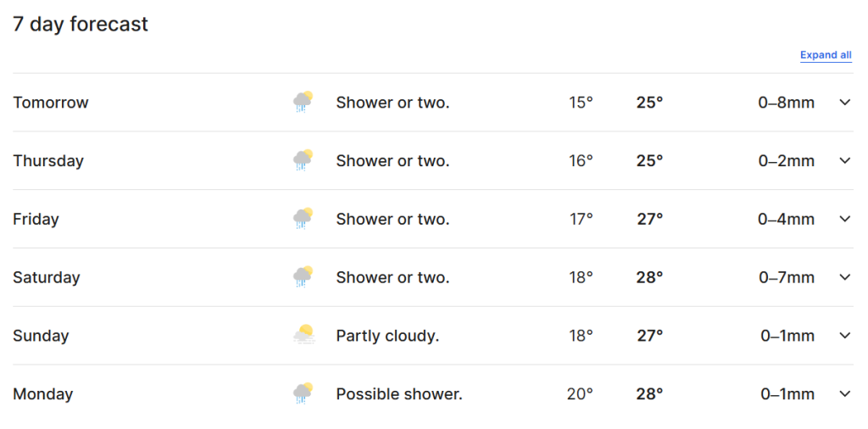868x429 pixels.
Task: Click Sunday's Partly cloudy description
Action: point(387,336)
